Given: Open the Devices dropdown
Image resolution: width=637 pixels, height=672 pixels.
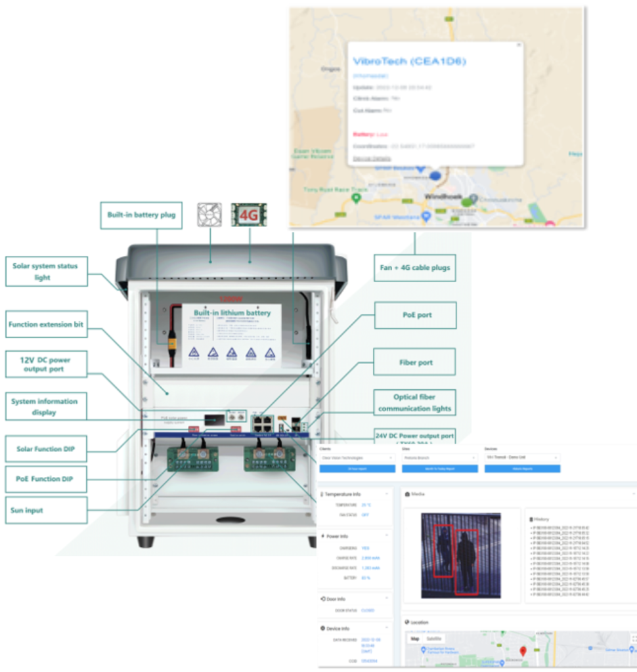Looking at the screenshot, I should pos(521,458).
